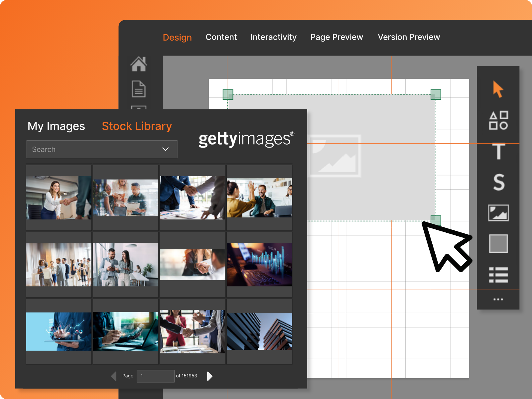
Task: Open the Page Preview tab
Action: (x=336, y=37)
